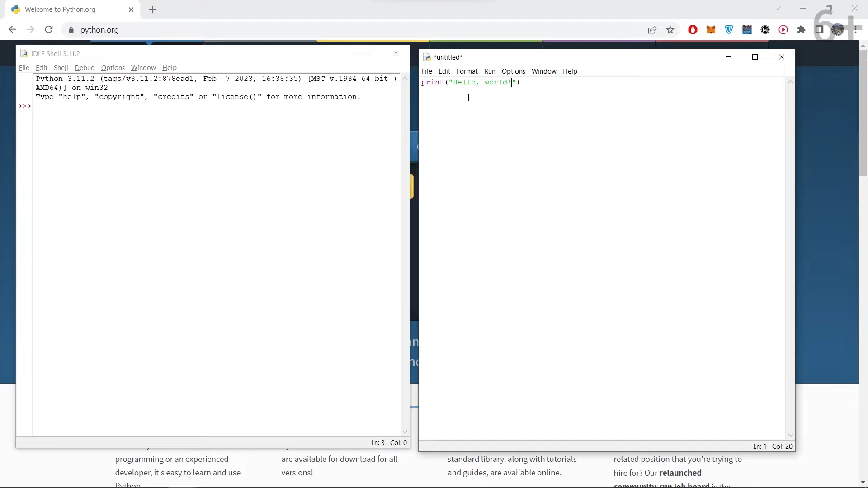The image size is (868, 488).
Task: Open Options menu in untitled editor
Action: pos(514,71)
